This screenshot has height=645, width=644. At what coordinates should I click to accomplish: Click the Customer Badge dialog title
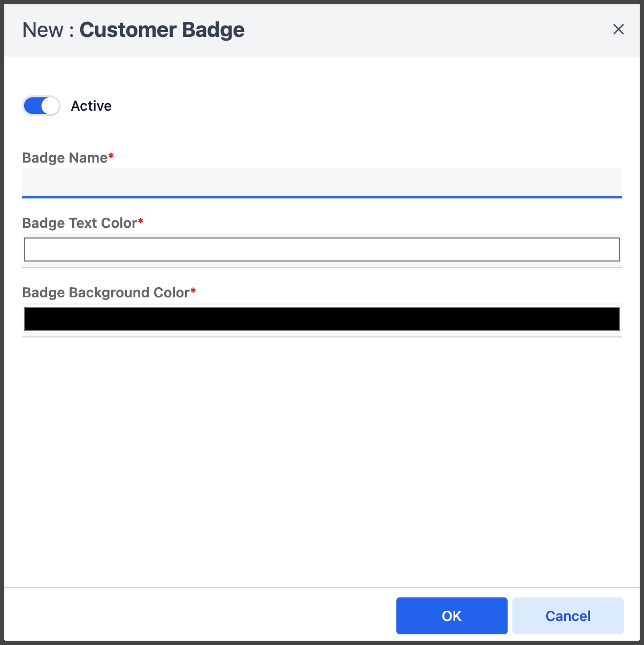pyautogui.click(x=162, y=30)
